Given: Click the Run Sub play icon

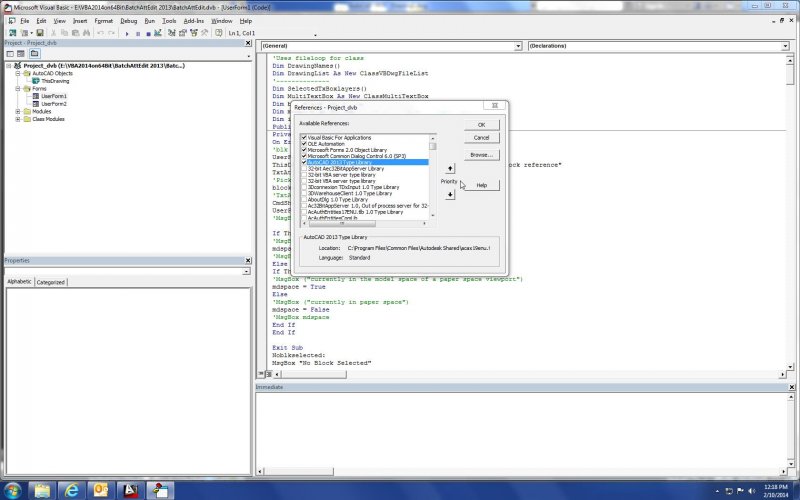Looking at the screenshot, I should 128,33.
